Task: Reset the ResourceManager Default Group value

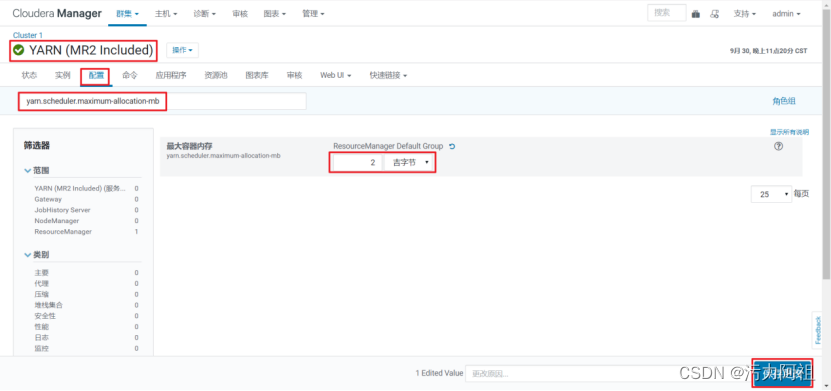Action: (x=452, y=146)
